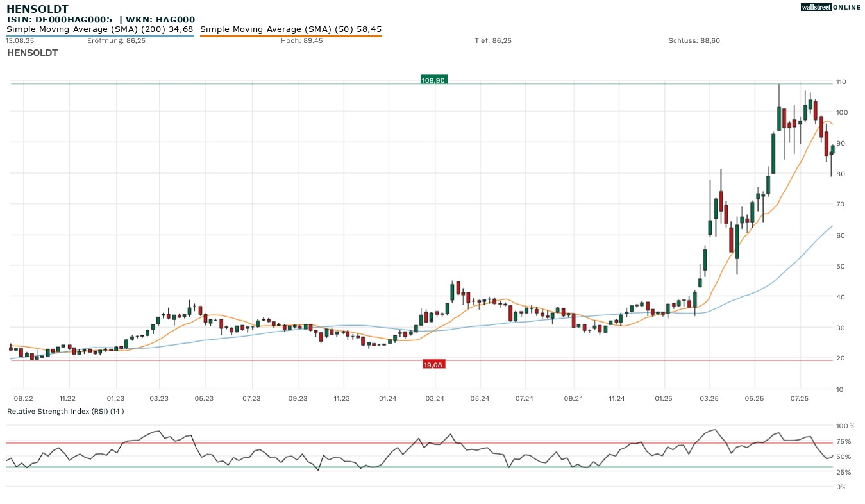This screenshot has height=504, width=865.
Task: Click the Eröffnung: 86,25 value
Action: pyautogui.click(x=116, y=41)
